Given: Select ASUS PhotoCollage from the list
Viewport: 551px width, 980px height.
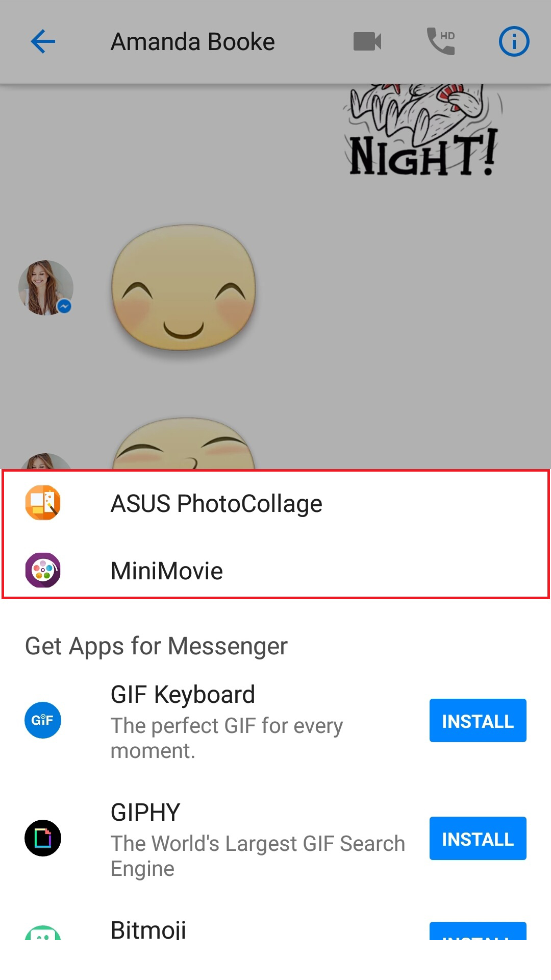Looking at the screenshot, I should click(216, 504).
